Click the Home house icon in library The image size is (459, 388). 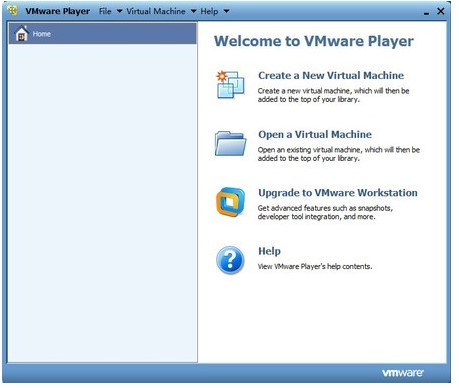(22, 33)
